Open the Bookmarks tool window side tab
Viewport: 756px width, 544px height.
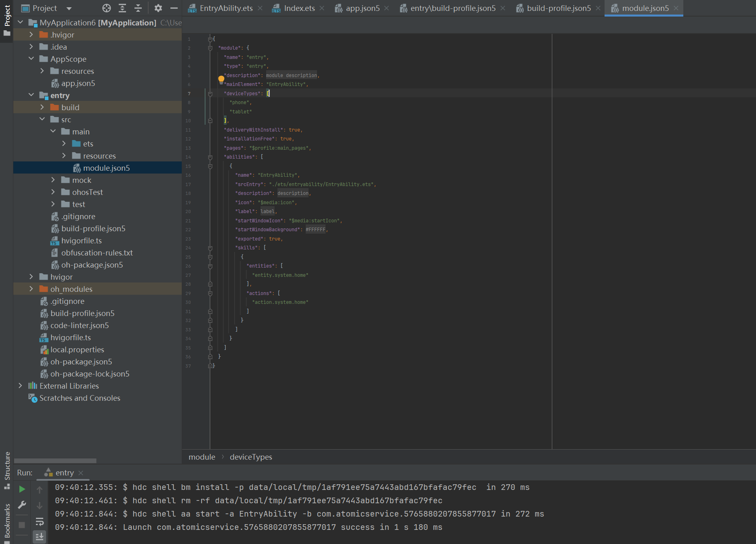7,523
